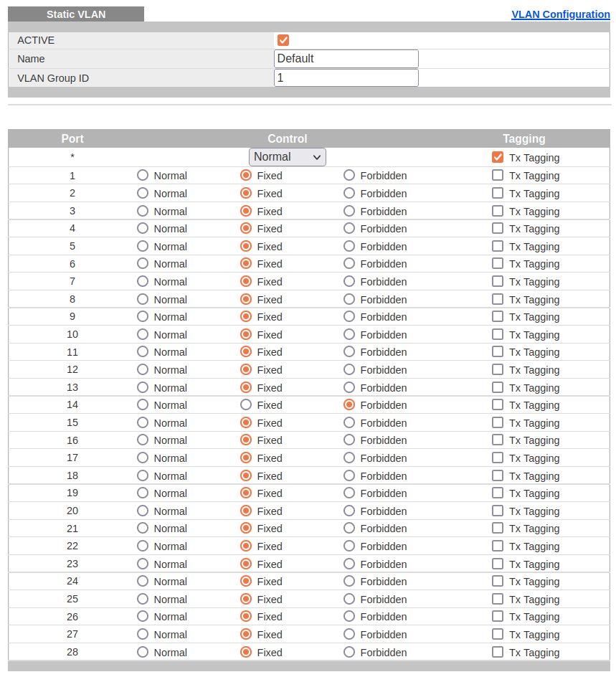This screenshot has height=677, width=616.
Task: Enable Tx Tagging on port 14
Action: tap(497, 404)
